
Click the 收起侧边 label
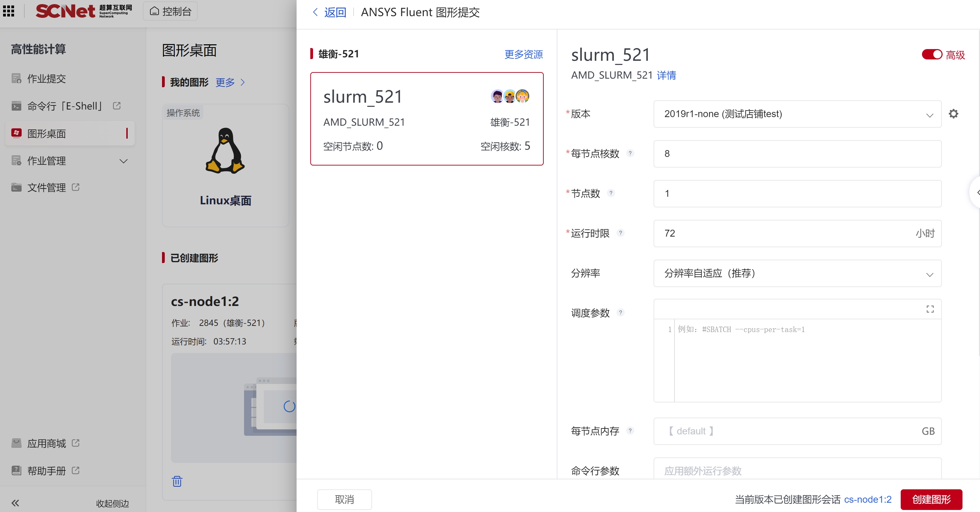click(112, 503)
